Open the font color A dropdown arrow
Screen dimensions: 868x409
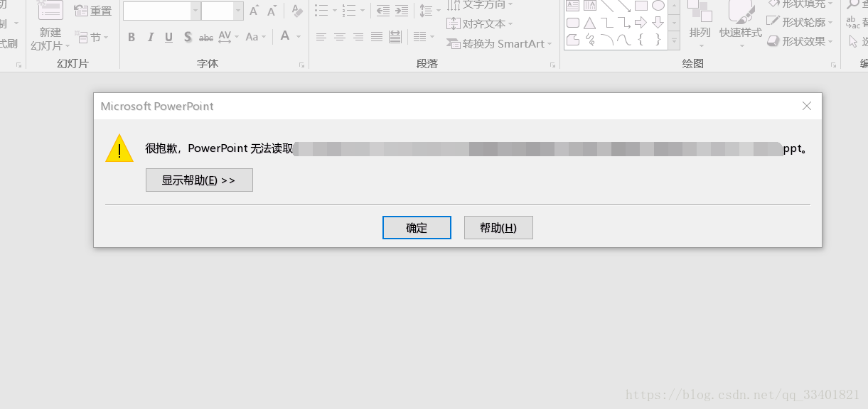[x=299, y=37]
